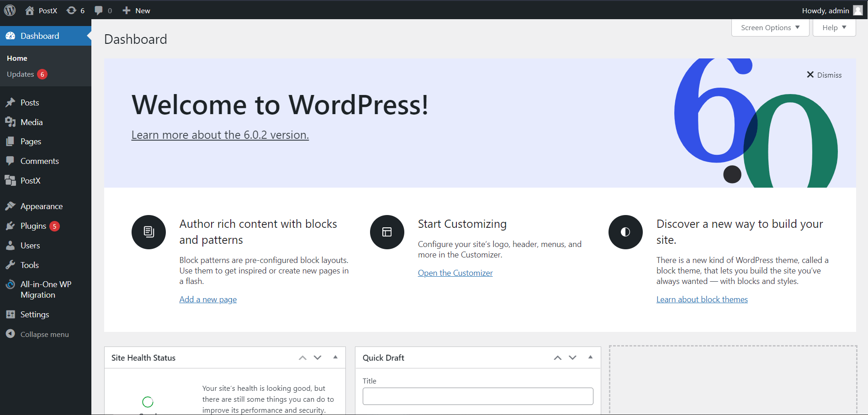Screen dimensions: 868x415
Task: Dismiss the Welcome to WordPress panel
Action: (824, 75)
